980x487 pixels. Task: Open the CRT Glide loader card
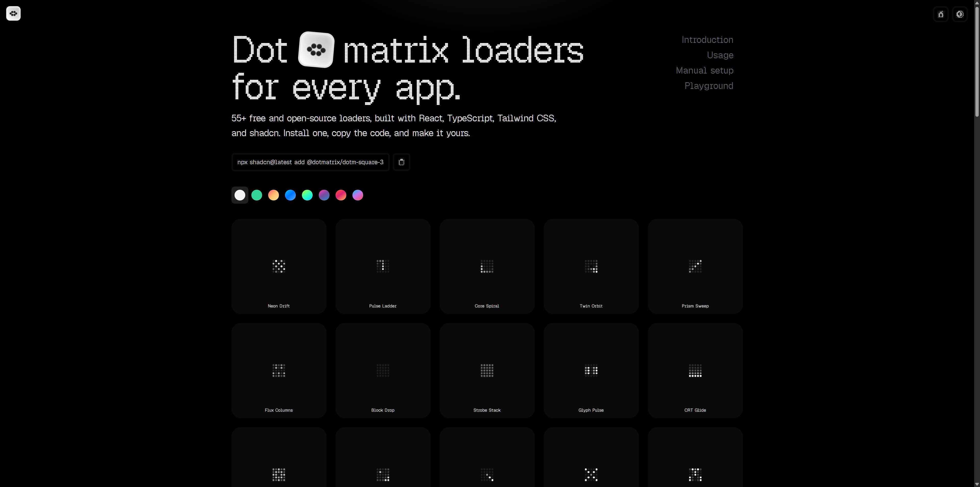pyautogui.click(x=695, y=371)
